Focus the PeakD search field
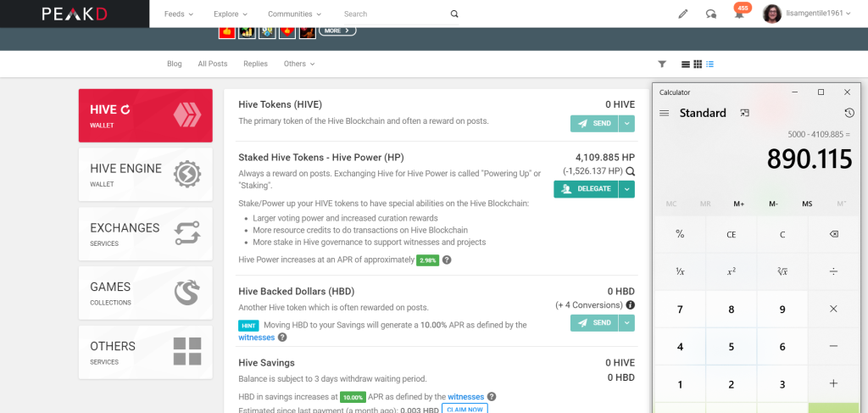This screenshot has height=413, width=868. tap(396, 14)
